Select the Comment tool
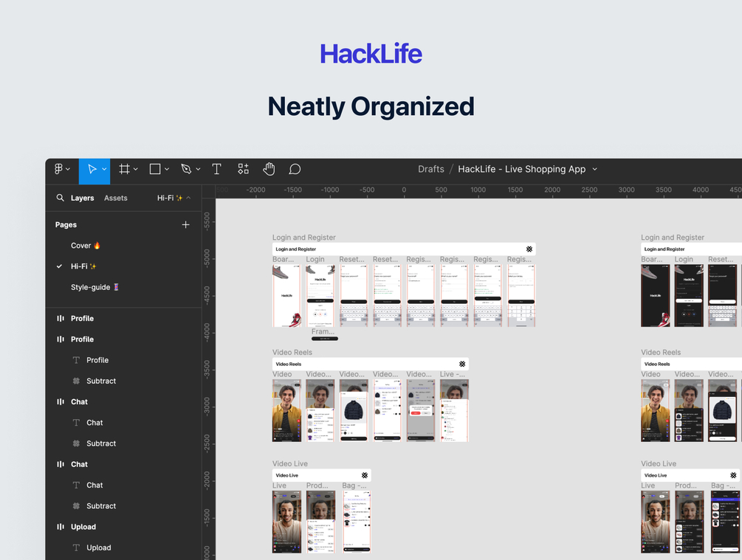742x560 pixels. point(295,169)
